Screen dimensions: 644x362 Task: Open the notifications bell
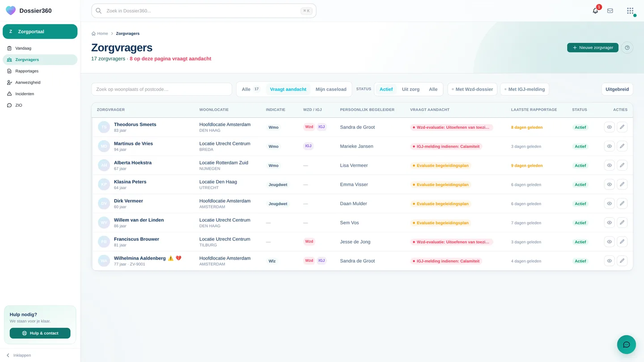point(595,11)
